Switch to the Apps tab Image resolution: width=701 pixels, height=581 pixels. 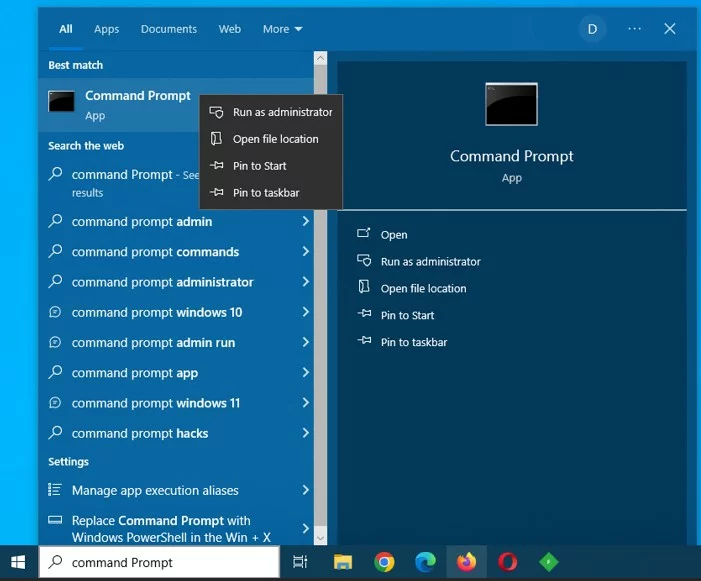[106, 29]
